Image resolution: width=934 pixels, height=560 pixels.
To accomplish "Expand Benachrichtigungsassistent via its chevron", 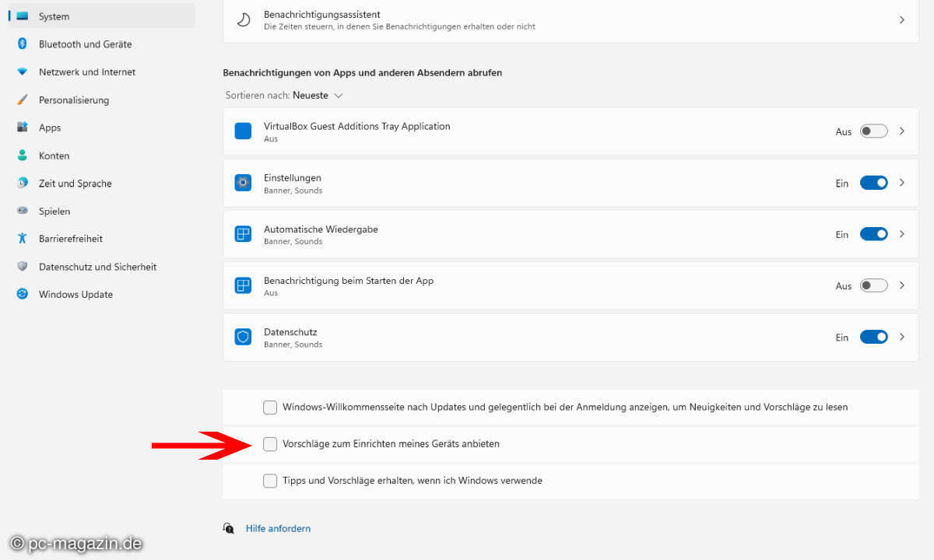I will point(902,19).
